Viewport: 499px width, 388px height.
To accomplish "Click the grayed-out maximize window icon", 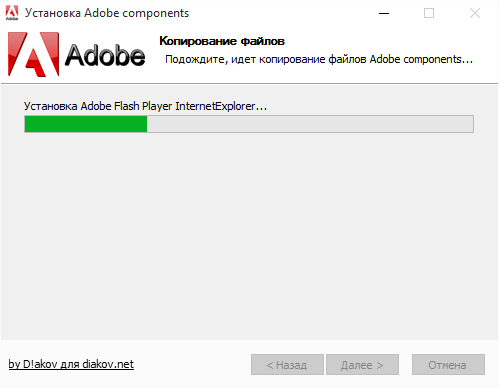I will pyautogui.click(x=429, y=13).
